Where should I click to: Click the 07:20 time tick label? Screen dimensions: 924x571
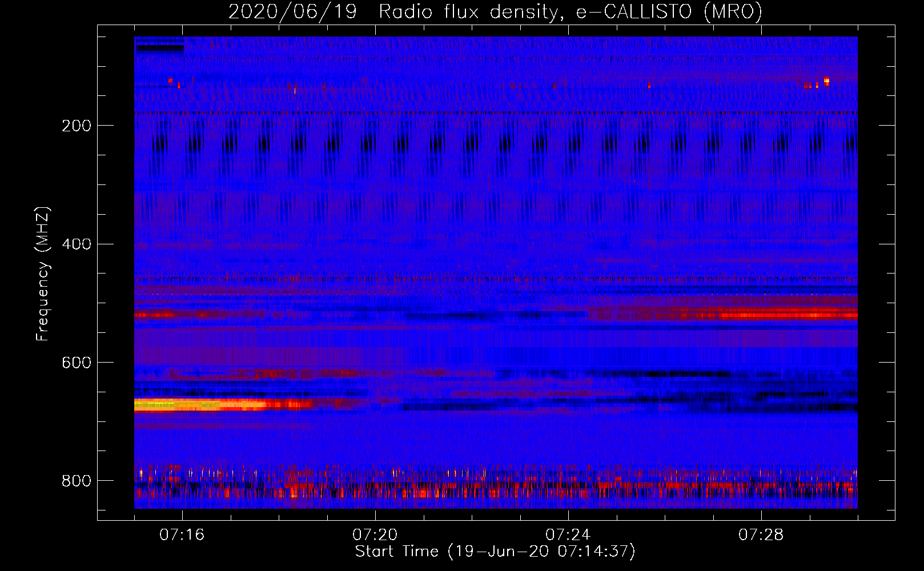pyautogui.click(x=375, y=535)
